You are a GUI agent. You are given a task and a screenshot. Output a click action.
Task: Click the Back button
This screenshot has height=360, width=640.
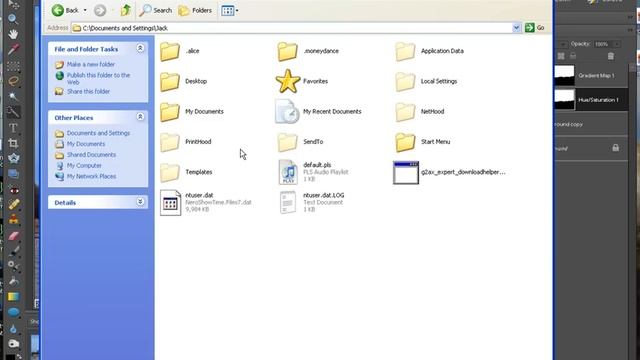65,10
